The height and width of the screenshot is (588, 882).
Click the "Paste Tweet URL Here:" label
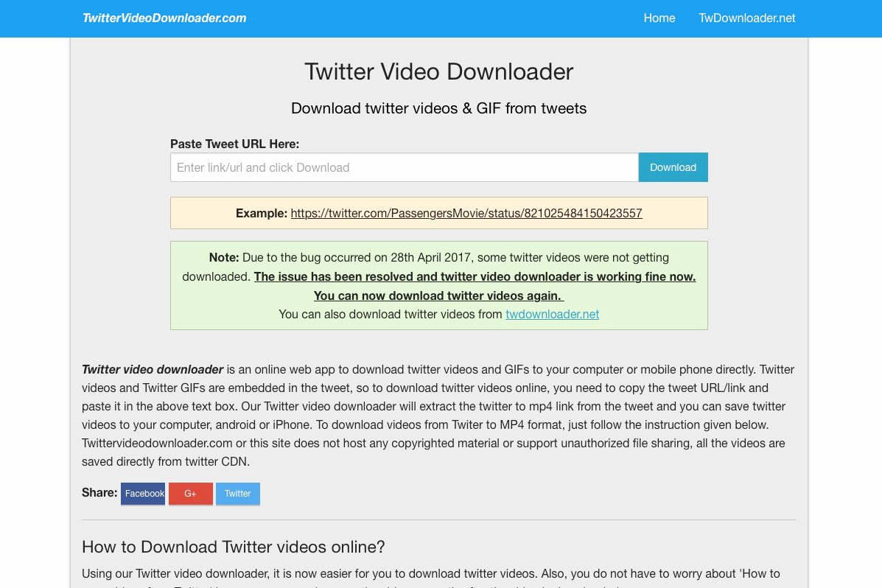pyautogui.click(x=234, y=144)
